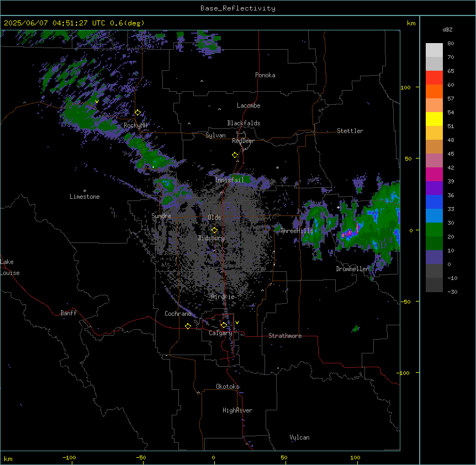Click the Didsbury label
The height and width of the screenshot is (465, 476).
[211, 238]
